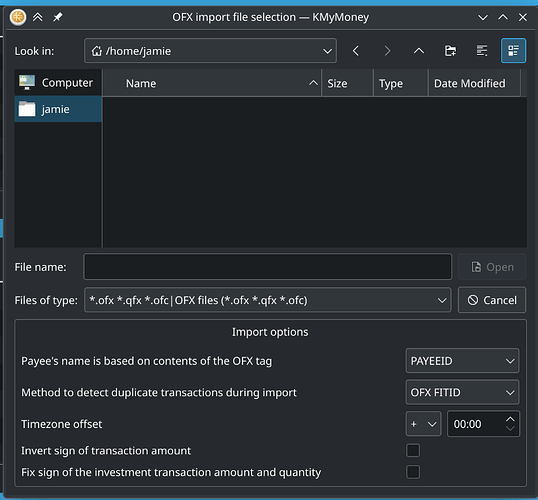
Task: Click the KMyMoney app icon in titlebar
Action: pos(18,17)
